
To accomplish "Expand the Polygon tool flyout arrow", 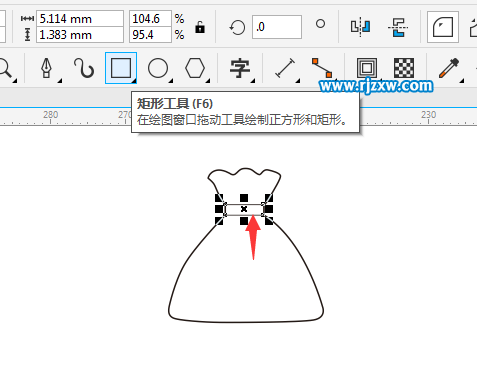I will (208, 81).
